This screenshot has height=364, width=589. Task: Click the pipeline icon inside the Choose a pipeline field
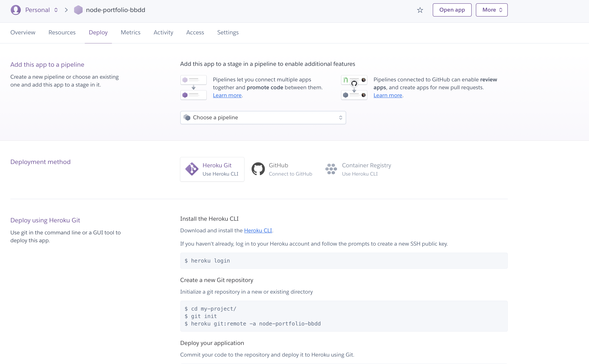pyautogui.click(x=187, y=117)
